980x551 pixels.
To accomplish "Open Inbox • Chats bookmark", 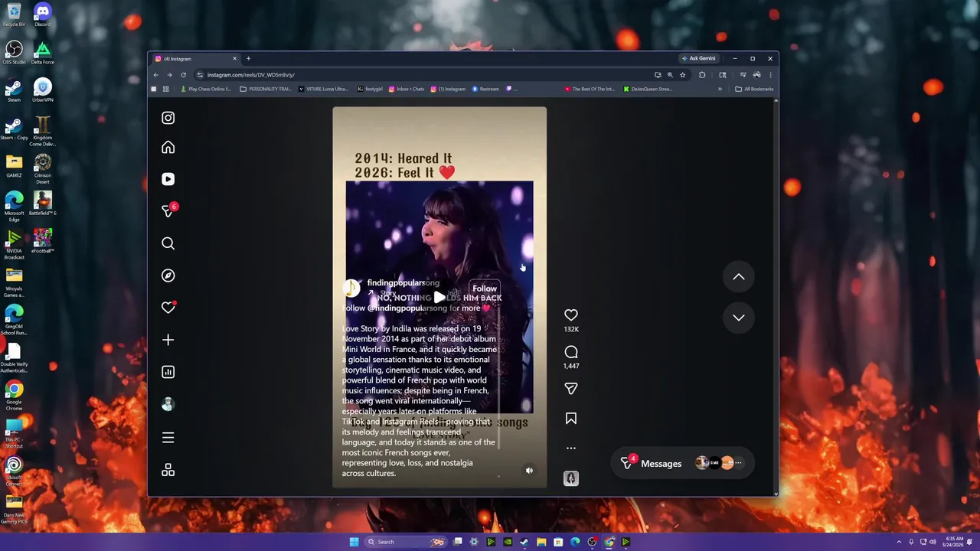I will click(x=407, y=89).
